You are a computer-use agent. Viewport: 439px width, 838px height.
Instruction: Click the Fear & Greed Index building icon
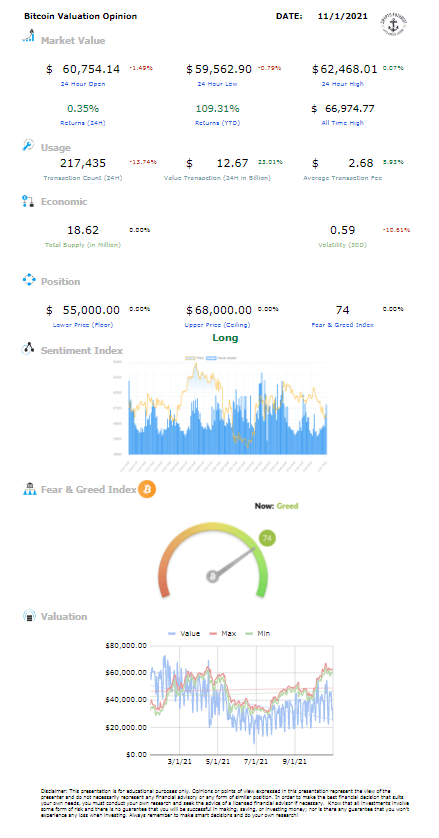coord(29,488)
